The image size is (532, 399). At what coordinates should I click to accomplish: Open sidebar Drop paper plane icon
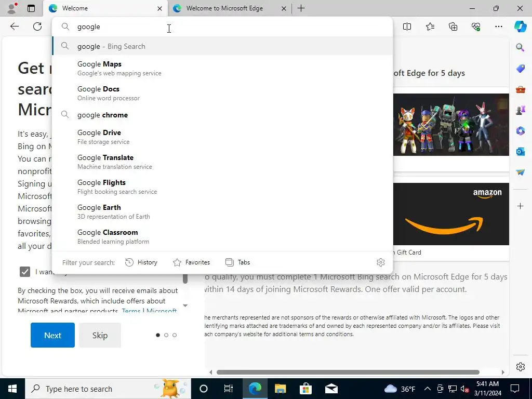[x=520, y=172]
